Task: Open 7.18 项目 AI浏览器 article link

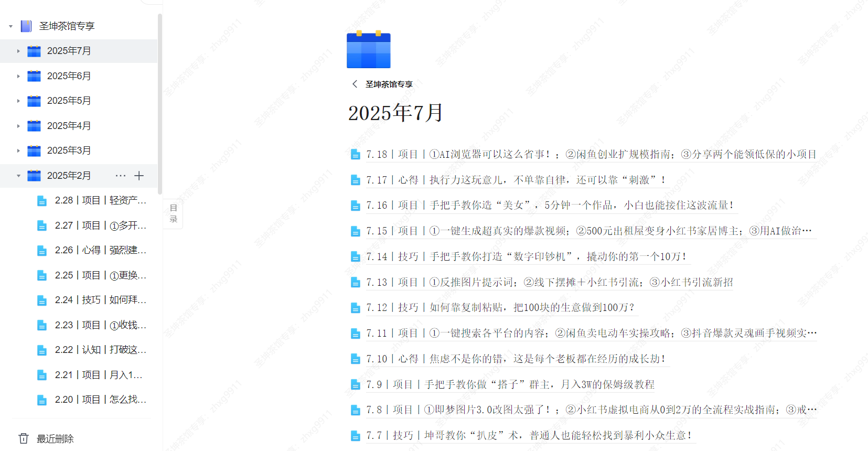Action: click(x=591, y=155)
